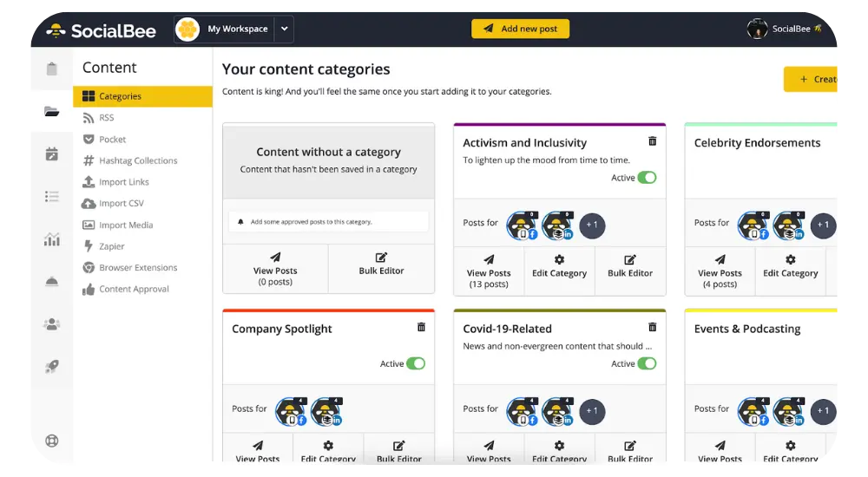Open the analytics bar chart sidebar icon
Screen dimensions: 868x477
click(51, 239)
